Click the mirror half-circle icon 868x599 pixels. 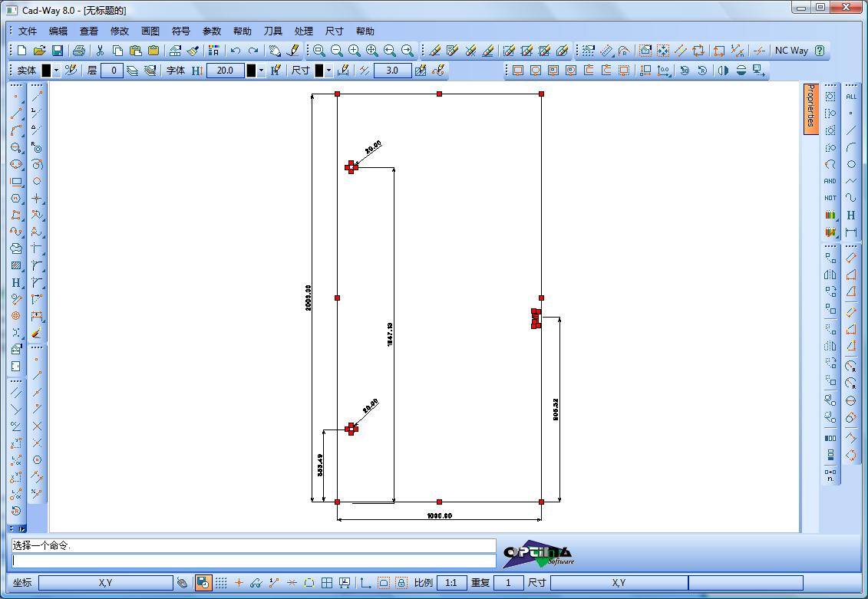tap(723, 71)
